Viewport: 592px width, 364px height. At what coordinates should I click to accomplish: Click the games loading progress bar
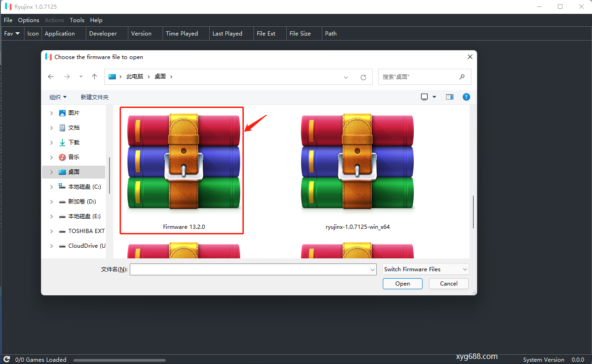point(119,360)
